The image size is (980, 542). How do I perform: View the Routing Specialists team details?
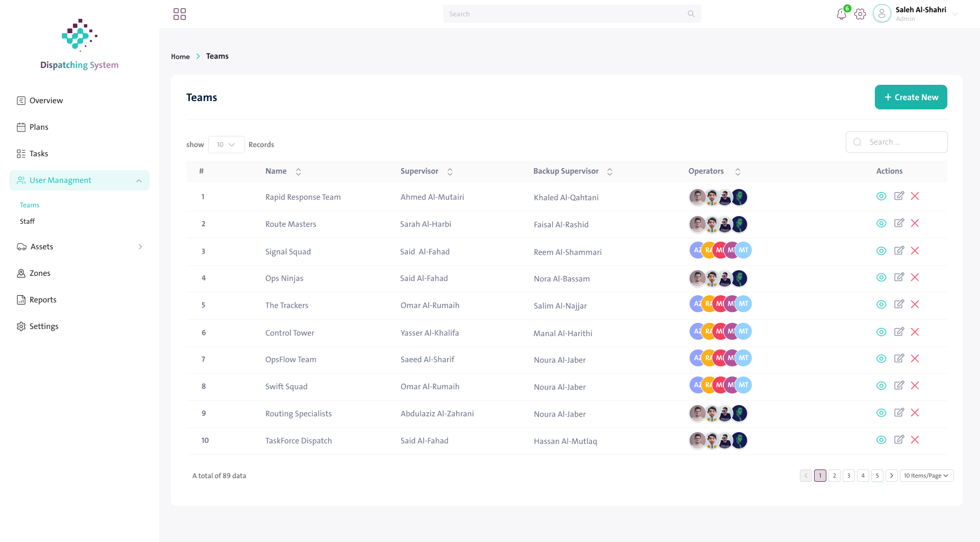pos(881,413)
